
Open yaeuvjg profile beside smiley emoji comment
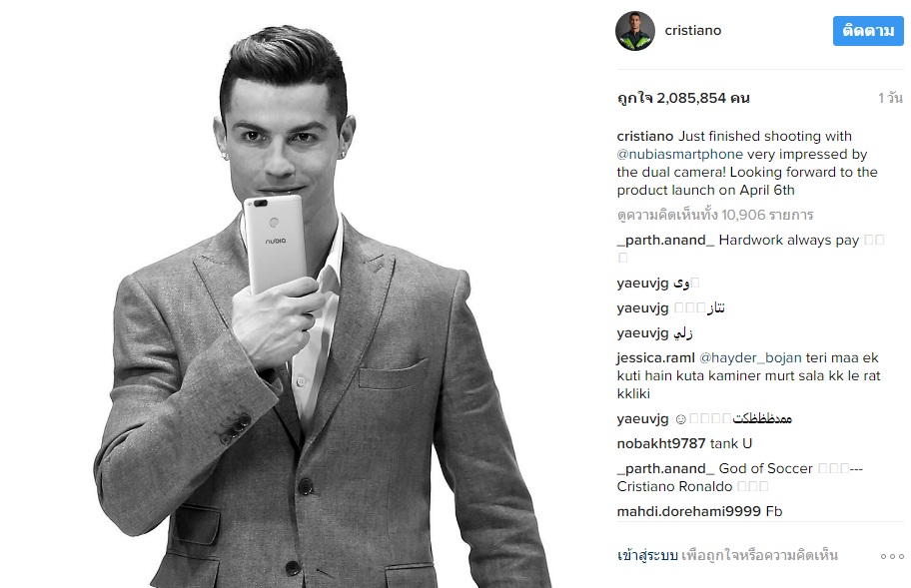[642, 418]
